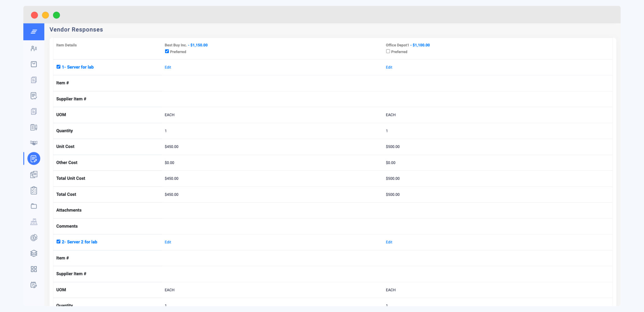The image size is (644, 312).
Task: Open the Office Depot1 - $1,100.00 link
Action: 408,45
